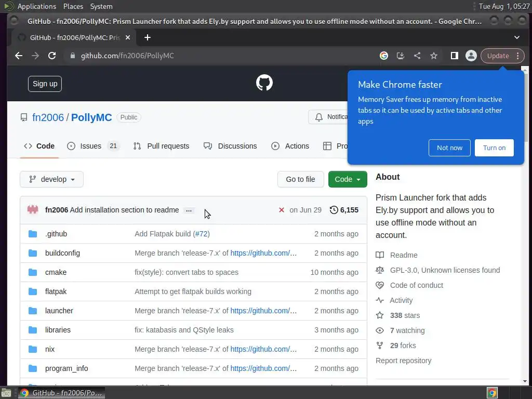Click the .github folder icon
The height and width of the screenshot is (399, 532).
point(33,234)
